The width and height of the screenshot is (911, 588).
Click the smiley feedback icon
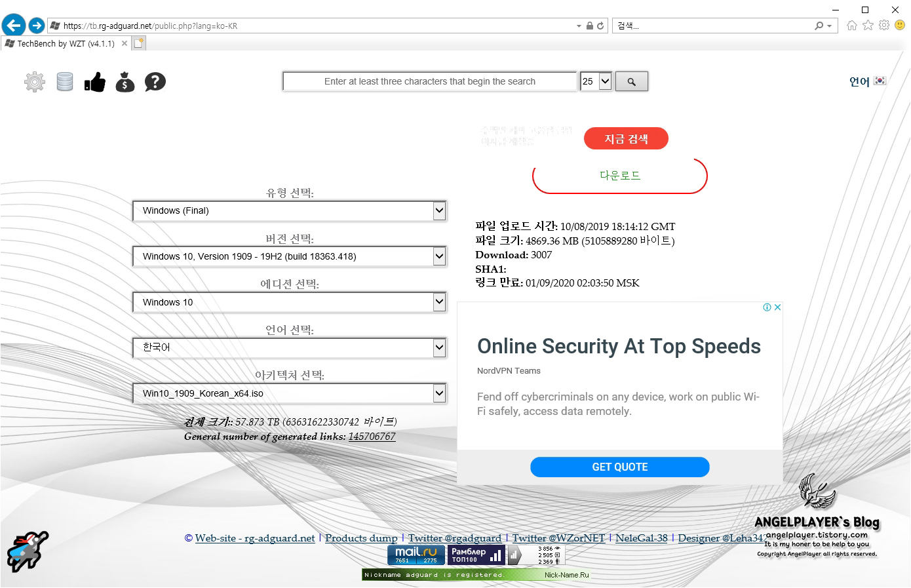900,25
